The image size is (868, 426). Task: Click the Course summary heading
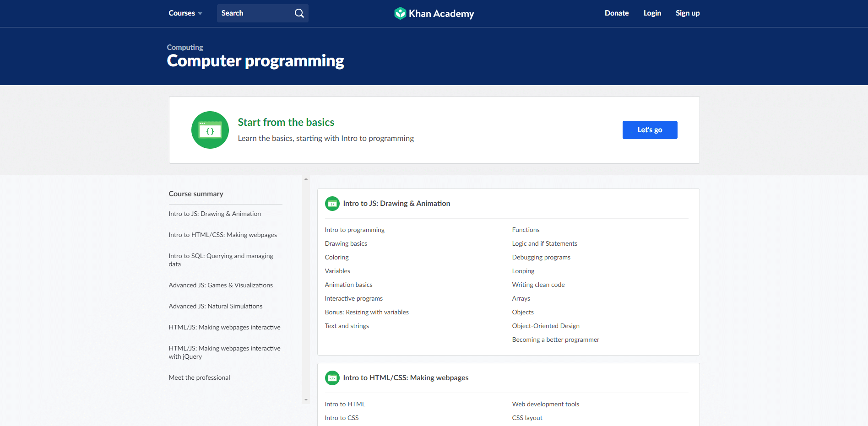(x=196, y=194)
